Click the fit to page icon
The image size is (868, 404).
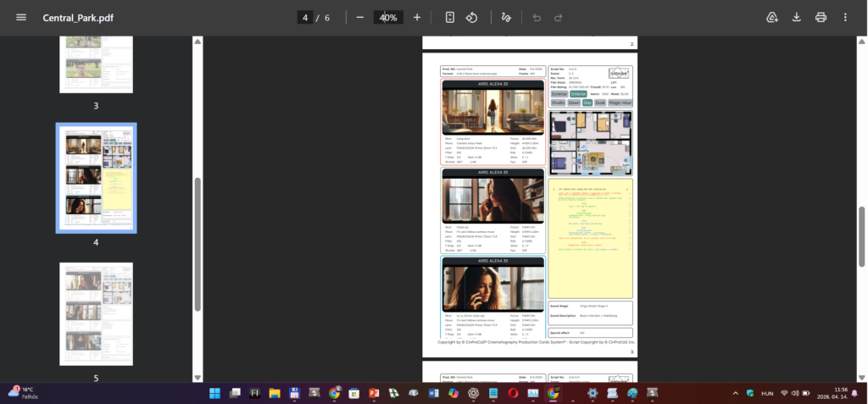click(450, 17)
